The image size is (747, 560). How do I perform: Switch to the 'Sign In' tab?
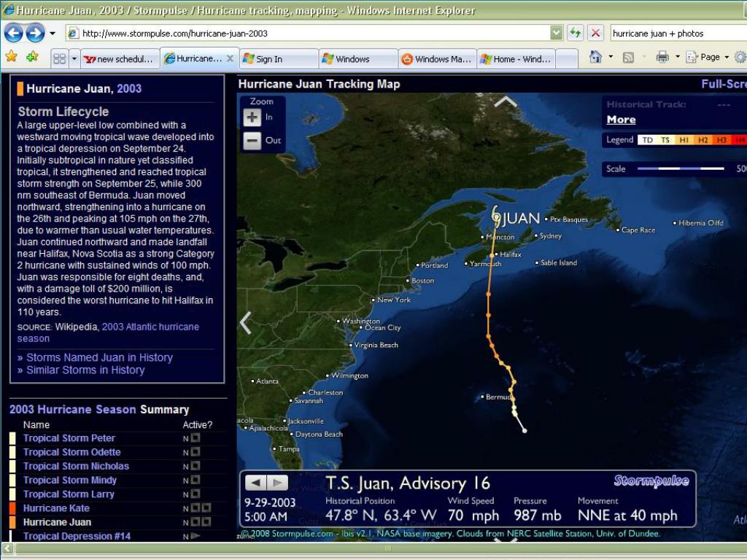(x=279, y=59)
